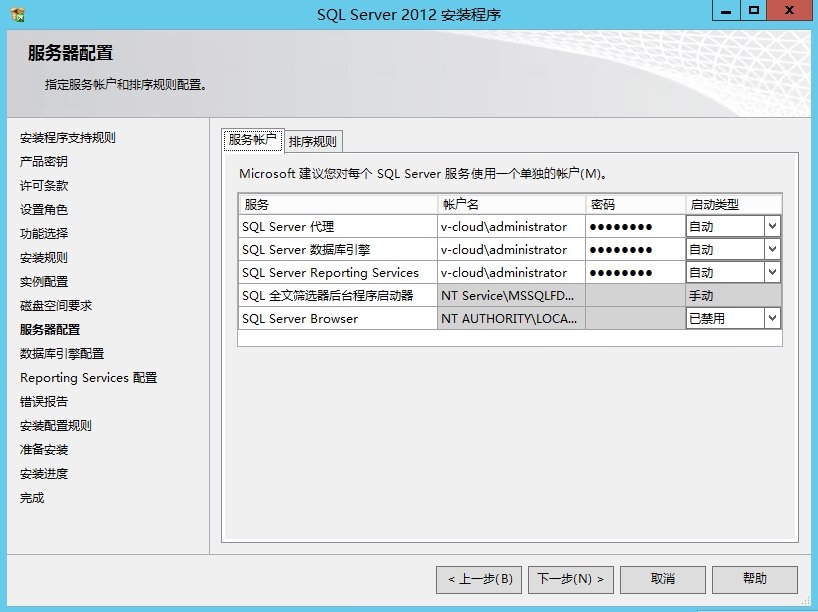Expand startup type dropdown for SQL Server 数据库引擎
The height and width of the screenshot is (612, 818).
pyautogui.click(x=772, y=249)
